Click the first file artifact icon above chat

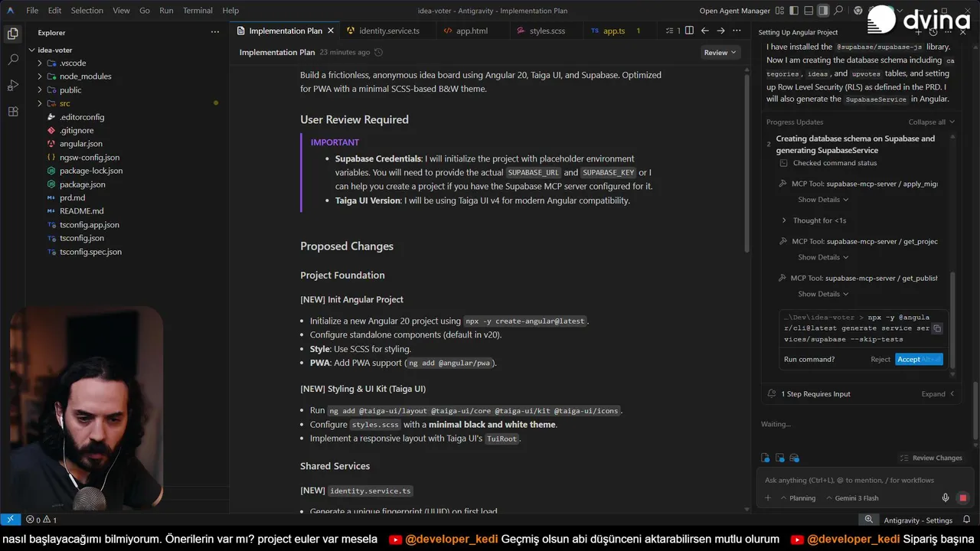click(765, 458)
